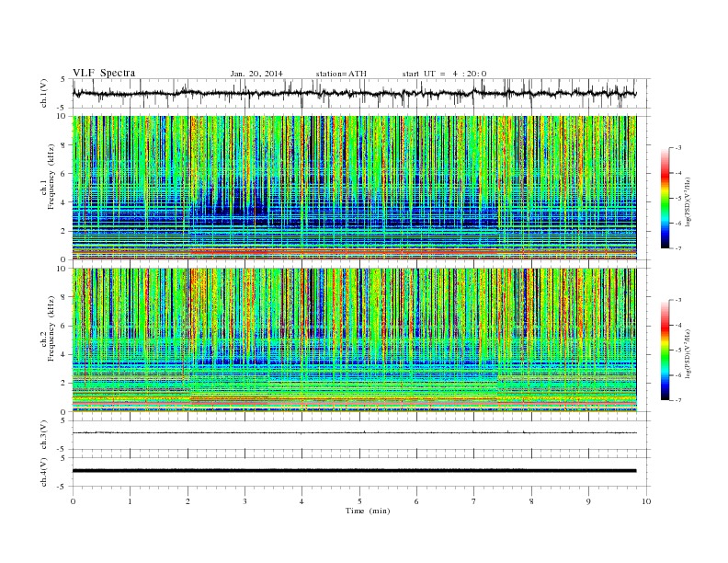Click the "start UT = 4 :20: 0" text

tap(444, 74)
